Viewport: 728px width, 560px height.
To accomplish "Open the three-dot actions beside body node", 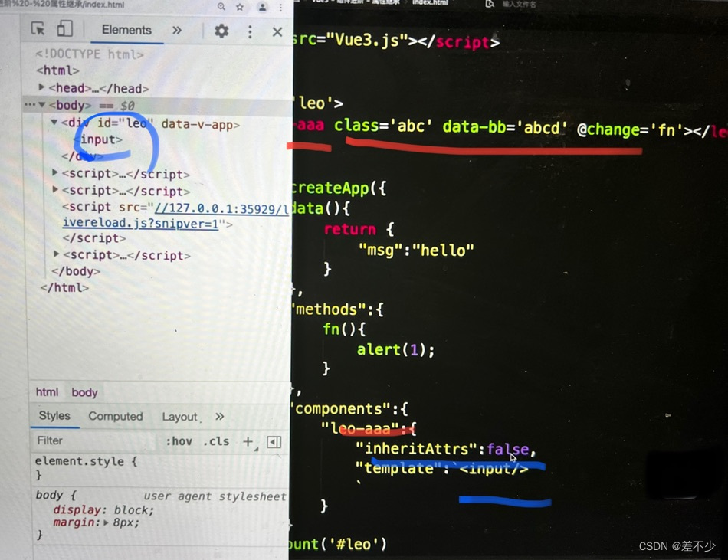I will pyautogui.click(x=29, y=105).
